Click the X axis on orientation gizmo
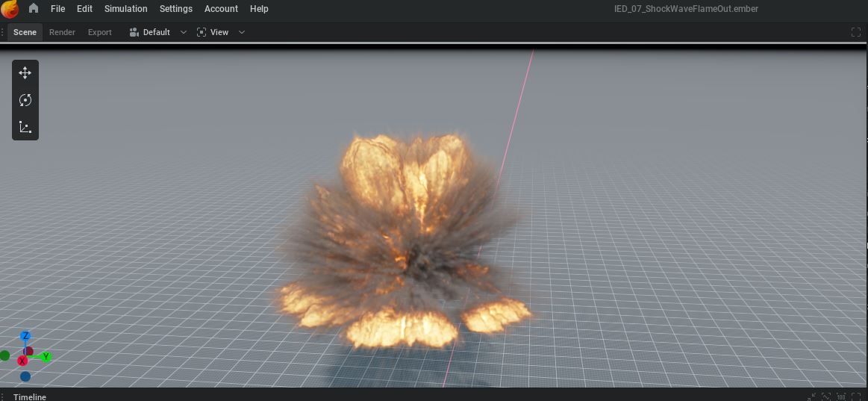This screenshot has height=401, width=868. pyautogui.click(x=22, y=361)
